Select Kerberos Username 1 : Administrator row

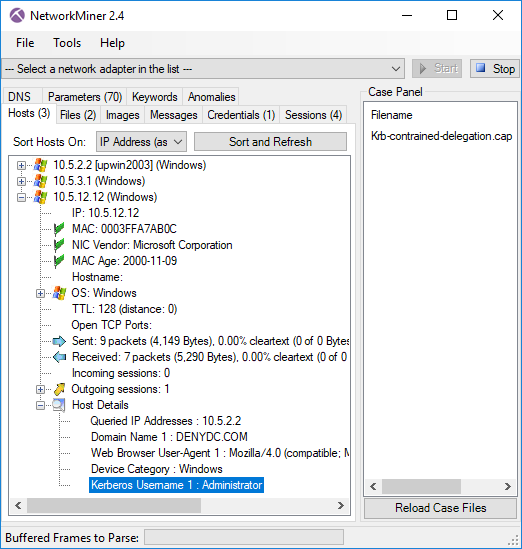tap(176, 485)
